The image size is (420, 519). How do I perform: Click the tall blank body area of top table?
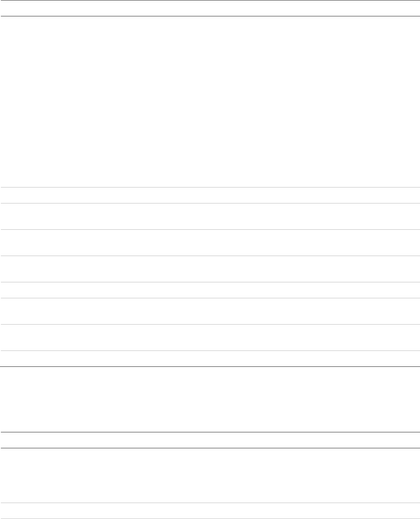(x=210, y=102)
